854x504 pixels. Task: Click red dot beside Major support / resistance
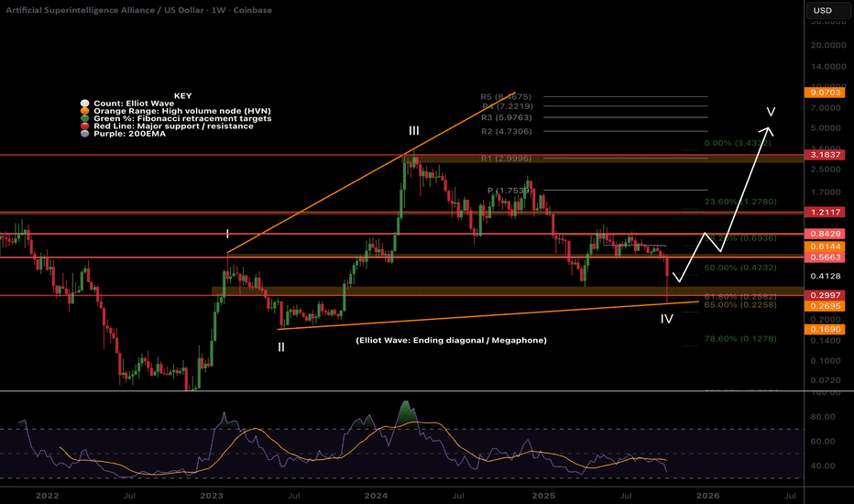pos(85,126)
